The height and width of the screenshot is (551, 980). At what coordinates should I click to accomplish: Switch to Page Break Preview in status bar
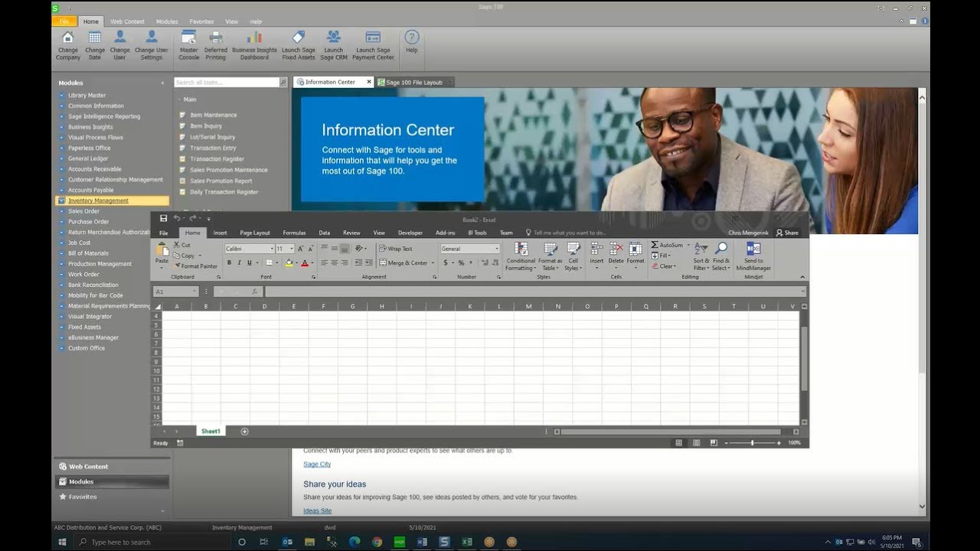pyautogui.click(x=714, y=443)
